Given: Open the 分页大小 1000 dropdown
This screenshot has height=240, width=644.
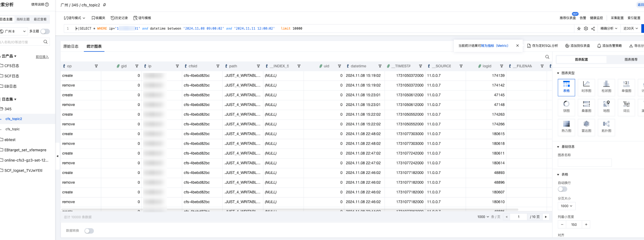Looking at the screenshot, I should tap(566, 206).
